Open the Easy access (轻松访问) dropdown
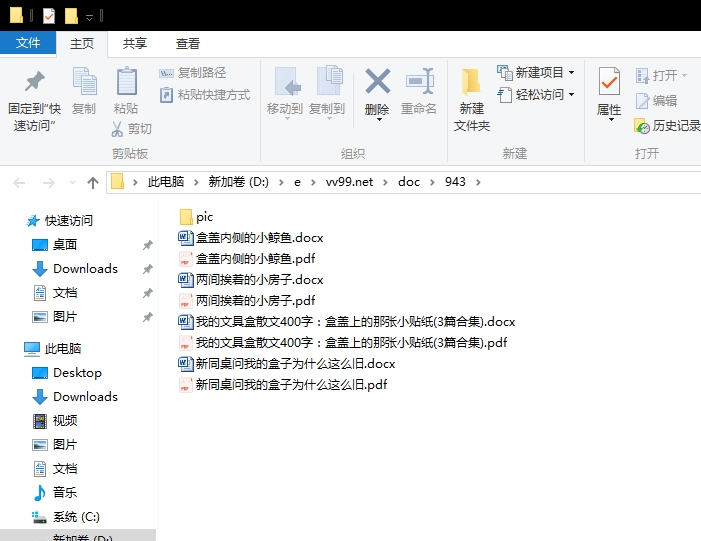The width and height of the screenshot is (701, 541). (x=536, y=95)
